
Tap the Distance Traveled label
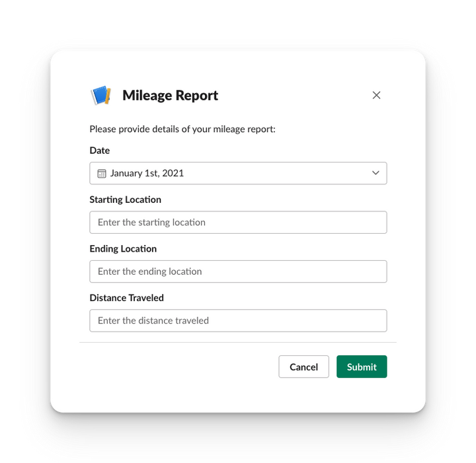point(126,298)
